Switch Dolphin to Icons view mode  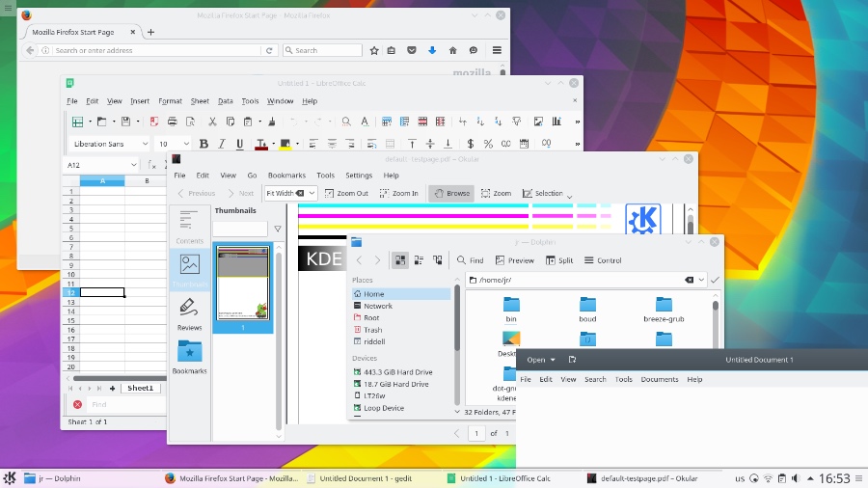[401, 260]
